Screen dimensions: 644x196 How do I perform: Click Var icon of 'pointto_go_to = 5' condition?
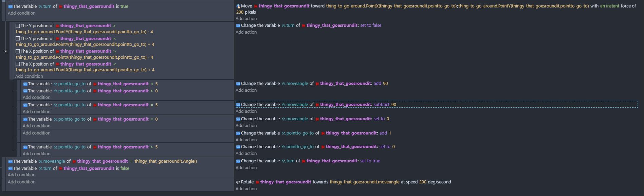[25, 105]
